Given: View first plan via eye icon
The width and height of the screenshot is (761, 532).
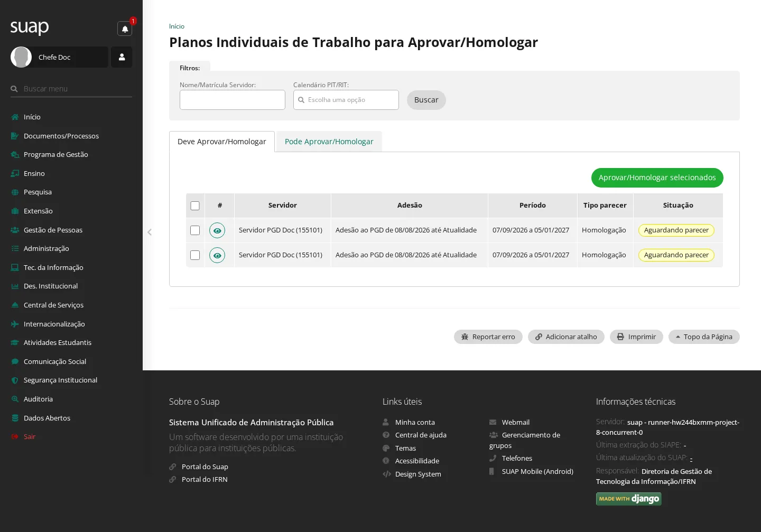Looking at the screenshot, I should (217, 230).
